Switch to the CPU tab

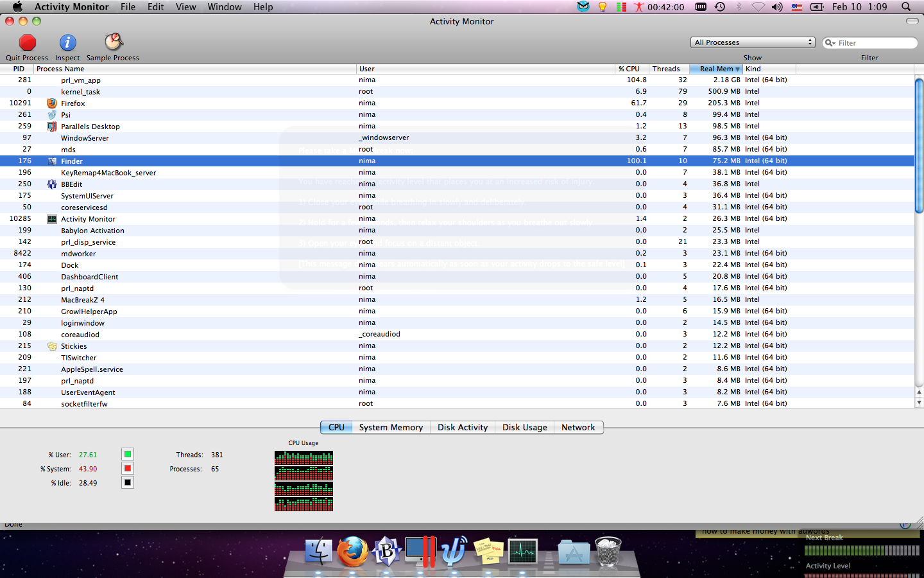click(x=336, y=428)
